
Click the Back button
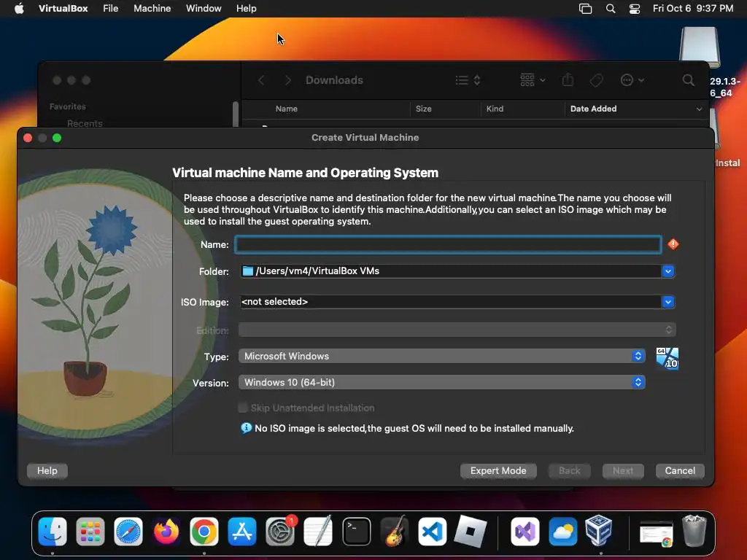coord(569,470)
